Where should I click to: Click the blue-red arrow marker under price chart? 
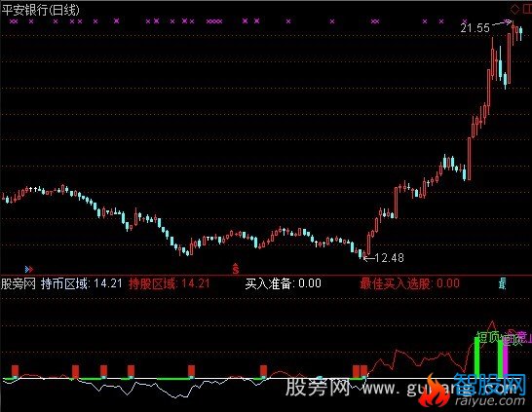click(x=29, y=270)
